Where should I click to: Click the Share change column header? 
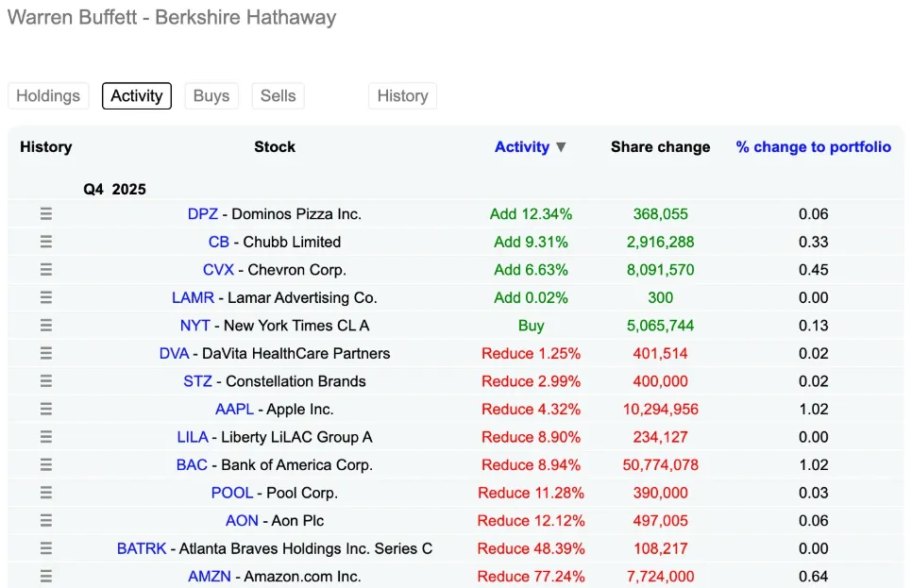click(x=660, y=147)
